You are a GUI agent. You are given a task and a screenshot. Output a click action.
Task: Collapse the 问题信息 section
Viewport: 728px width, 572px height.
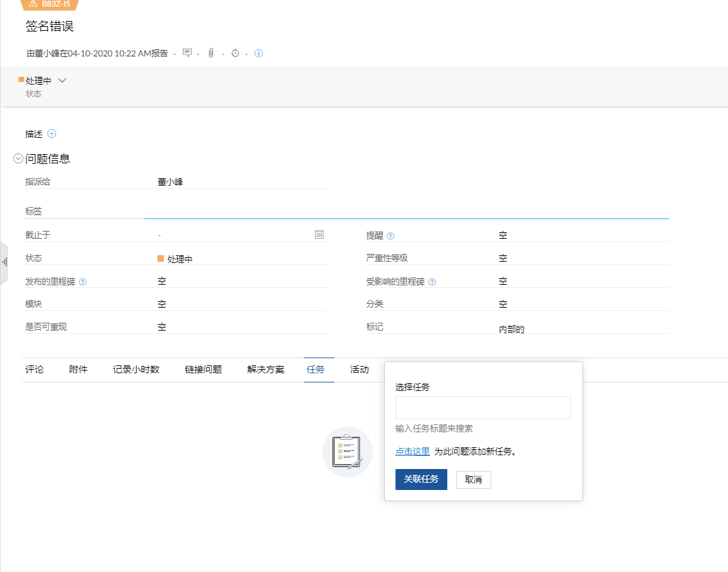click(x=18, y=159)
